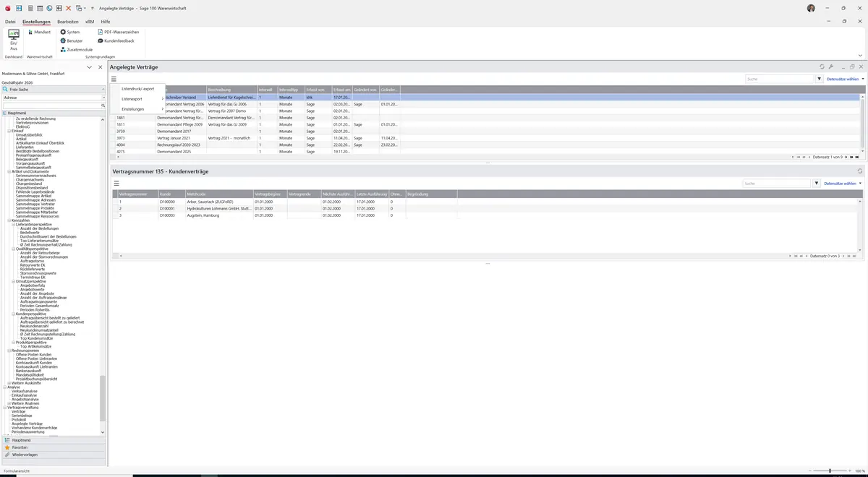Open Zusatzmodule in the ribbon

[x=77, y=49]
